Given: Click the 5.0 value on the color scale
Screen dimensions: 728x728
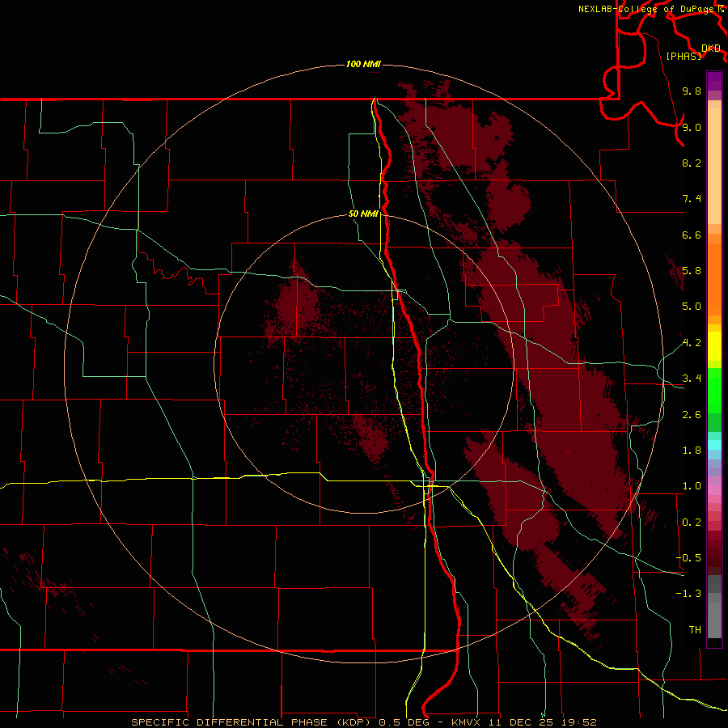Looking at the screenshot, I should point(692,307).
